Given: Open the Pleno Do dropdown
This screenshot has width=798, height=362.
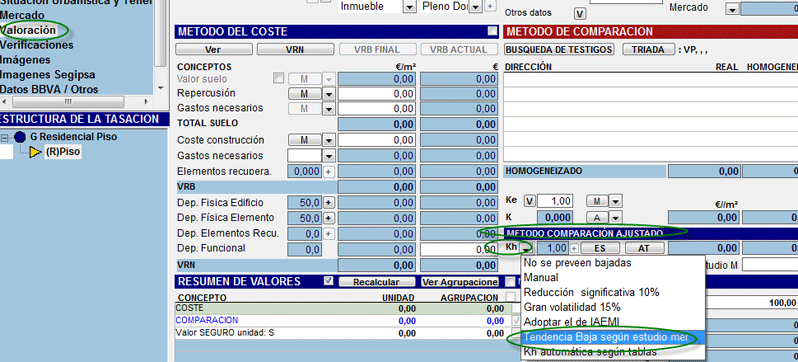Looking at the screenshot, I should pyautogui.click(x=475, y=7).
